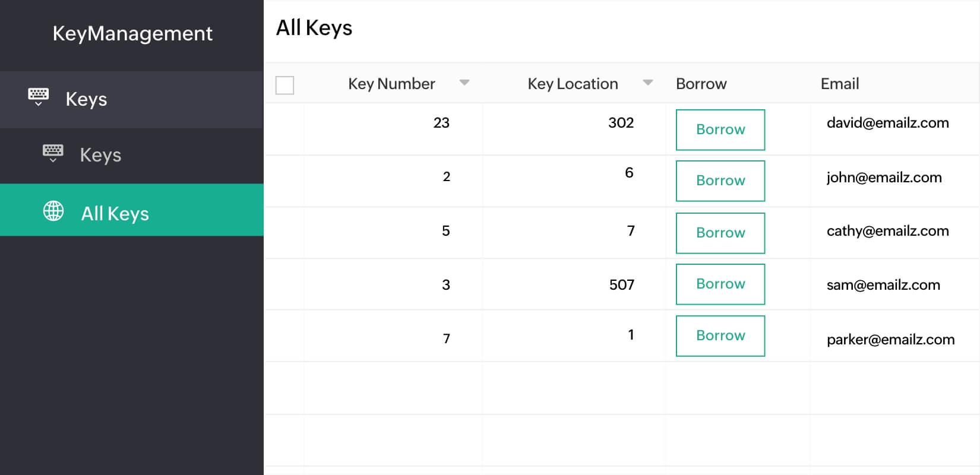This screenshot has width=980, height=475.
Task: Select email cell parker@emailz.com
Action: (x=890, y=340)
